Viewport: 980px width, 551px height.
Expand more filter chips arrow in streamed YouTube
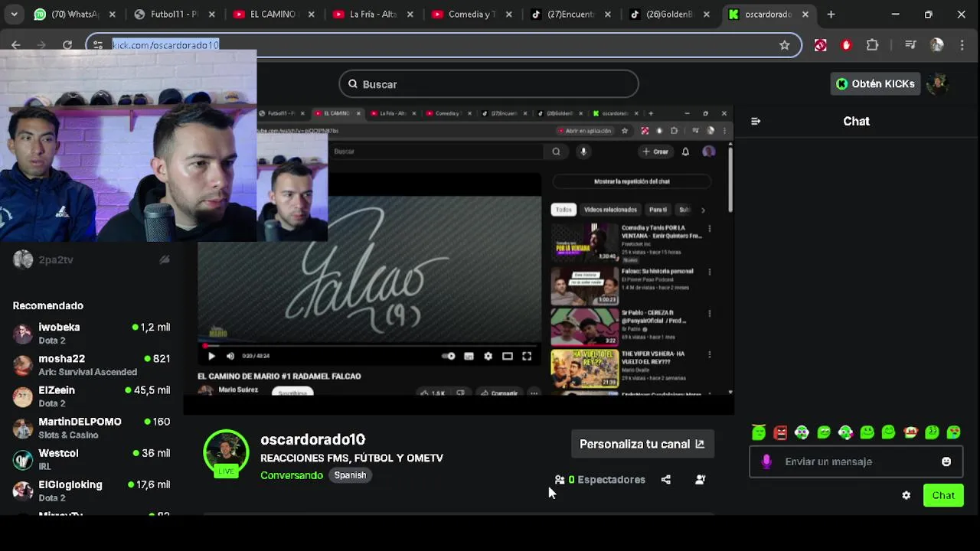(x=703, y=210)
